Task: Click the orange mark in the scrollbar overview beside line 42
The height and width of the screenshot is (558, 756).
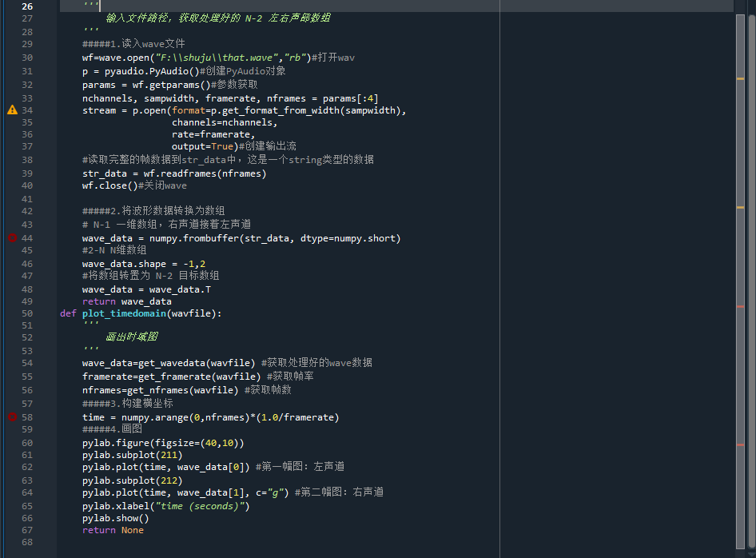Action: pyautogui.click(x=741, y=207)
